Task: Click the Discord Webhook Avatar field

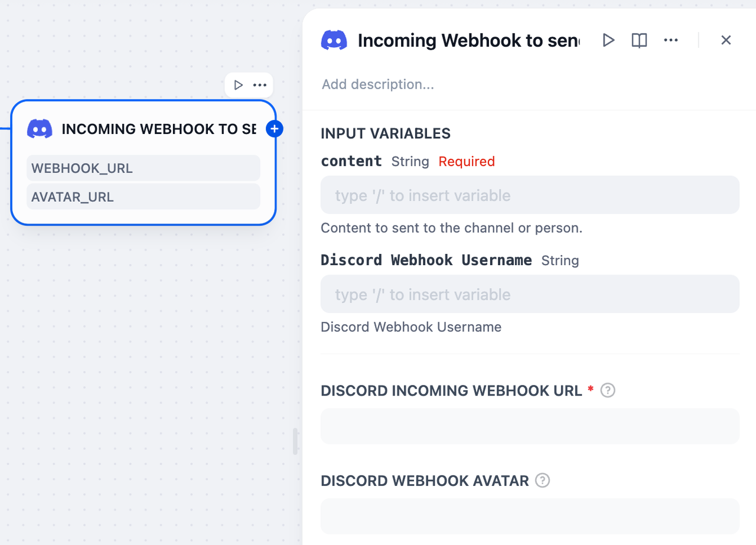Action: [530, 516]
